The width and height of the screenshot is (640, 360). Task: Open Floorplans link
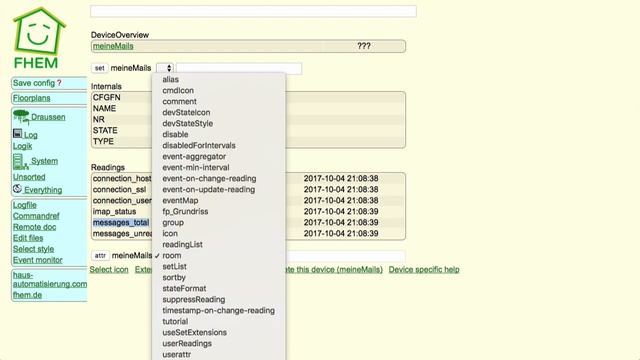point(31,98)
